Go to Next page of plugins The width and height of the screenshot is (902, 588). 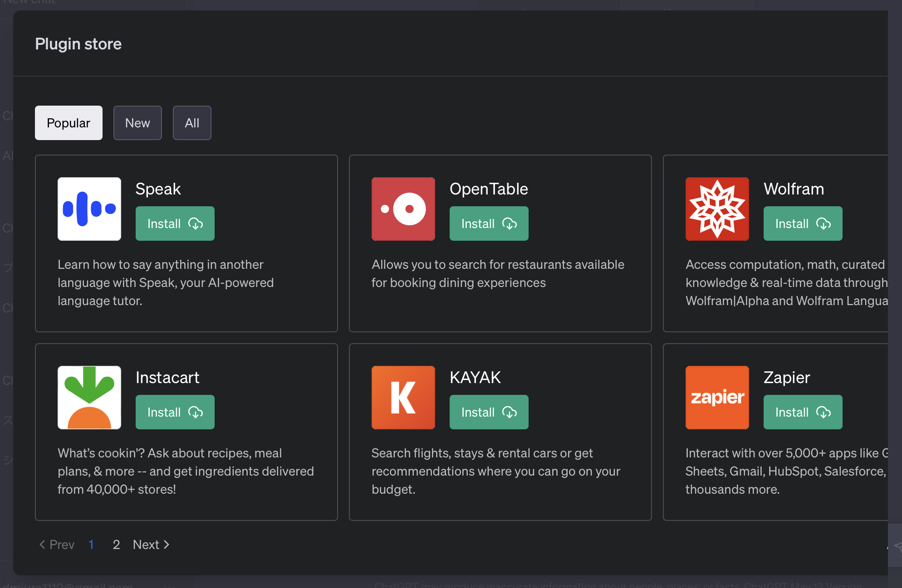coord(151,544)
